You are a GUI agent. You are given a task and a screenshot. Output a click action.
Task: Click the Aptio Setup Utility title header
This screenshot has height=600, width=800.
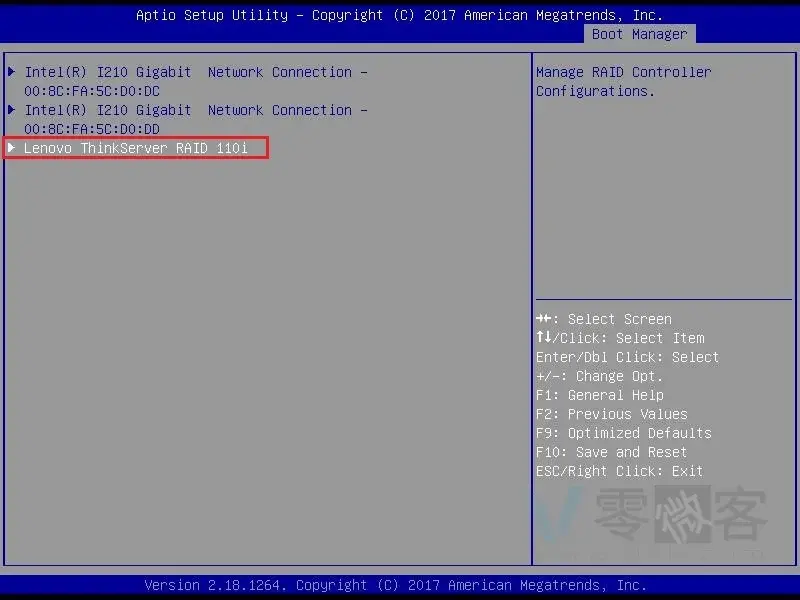(399, 15)
